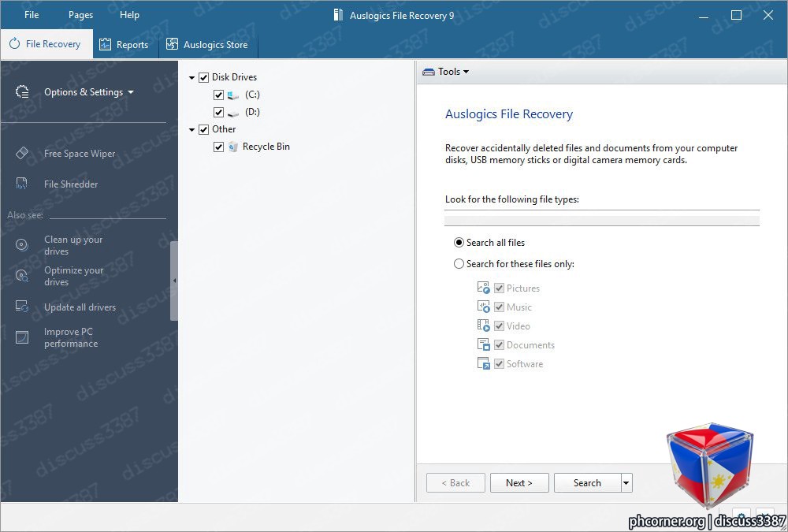Select the (D:) drive label
This screenshot has width=788, height=532.
252,112
